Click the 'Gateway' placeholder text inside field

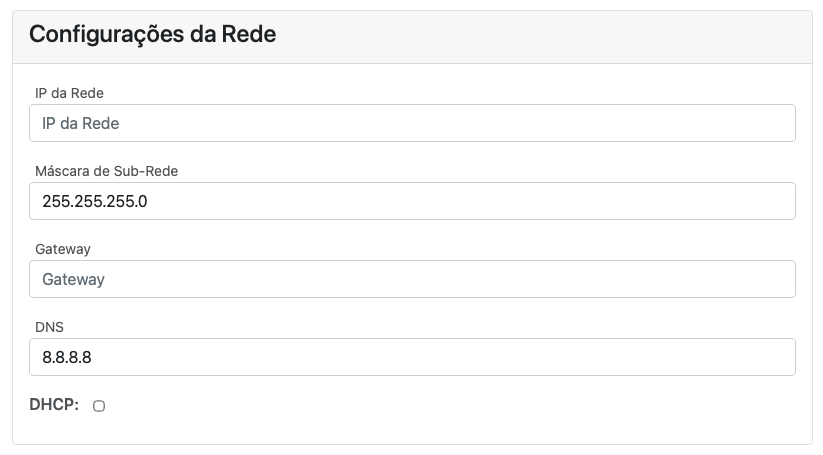(x=73, y=279)
